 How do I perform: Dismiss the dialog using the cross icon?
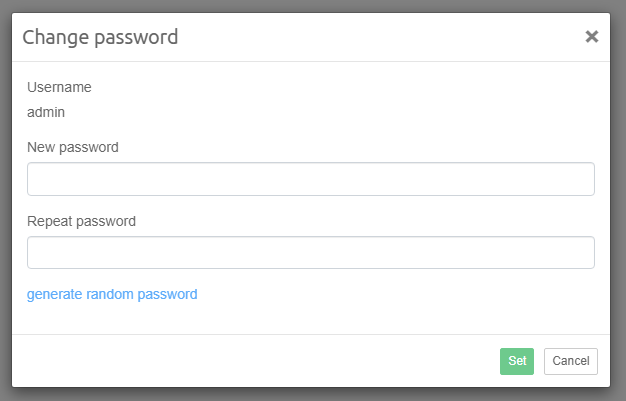[x=591, y=37]
